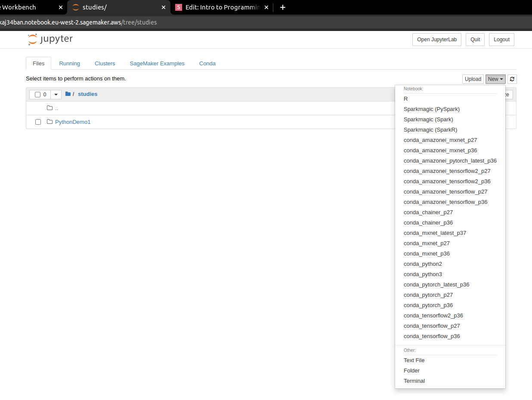532x400 pixels.
Task: Choose conda_amazonei_pytorch_latest_p36 kernel
Action: (x=450, y=161)
